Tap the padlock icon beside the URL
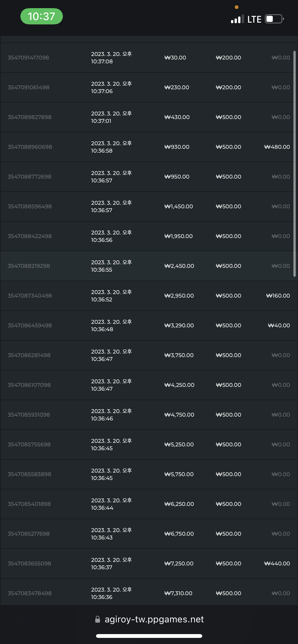Viewport: 298px width, 644px height. coord(98,619)
